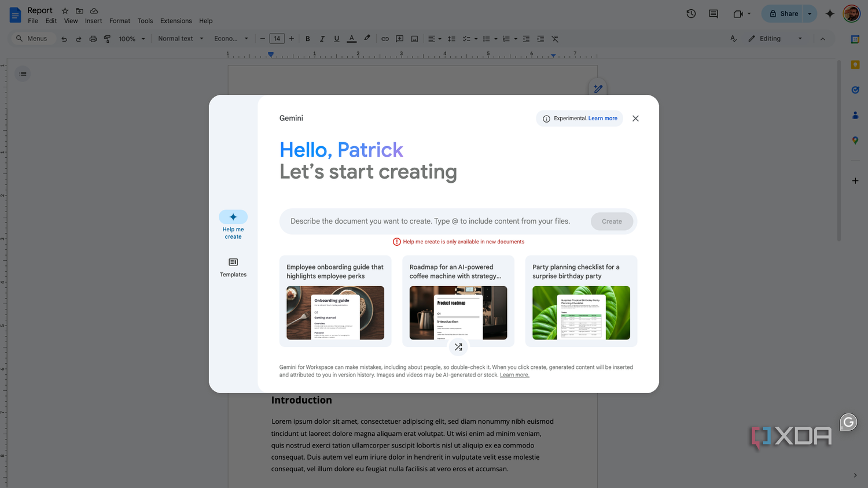
Task: Open line and paragraph spacing
Action: point(451,39)
